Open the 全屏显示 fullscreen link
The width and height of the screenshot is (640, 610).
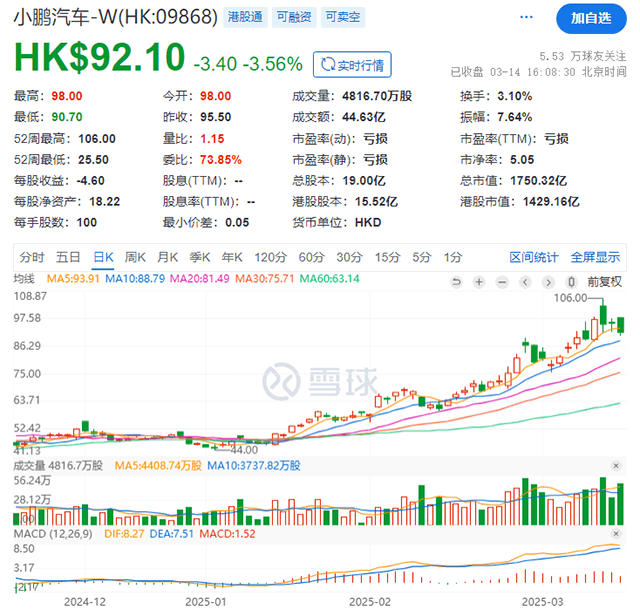point(595,258)
